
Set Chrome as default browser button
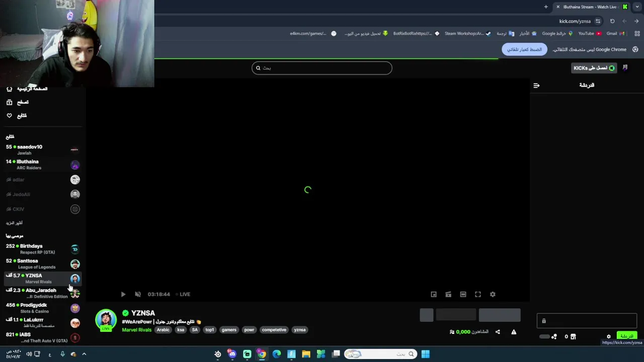[x=524, y=49]
